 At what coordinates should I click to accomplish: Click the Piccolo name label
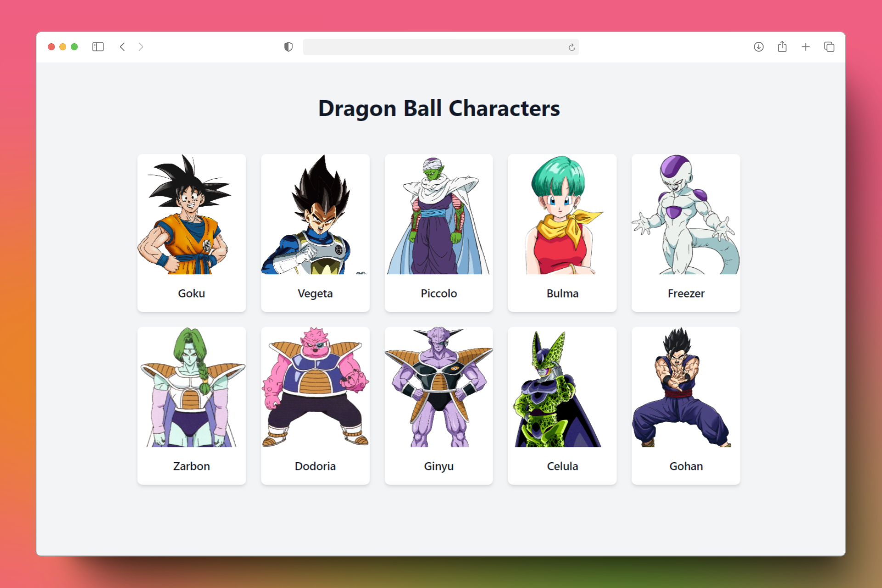(x=439, y=294)
